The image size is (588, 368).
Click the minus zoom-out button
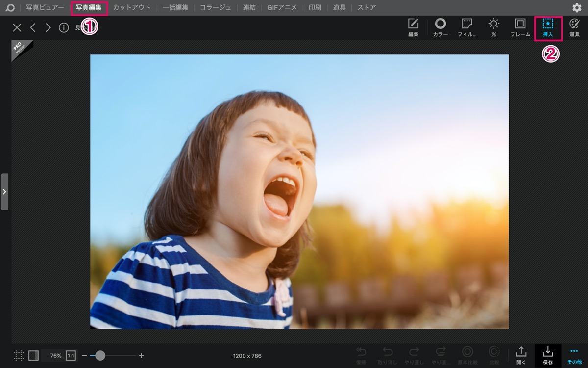pyautogui.click(x=84, y=356)
